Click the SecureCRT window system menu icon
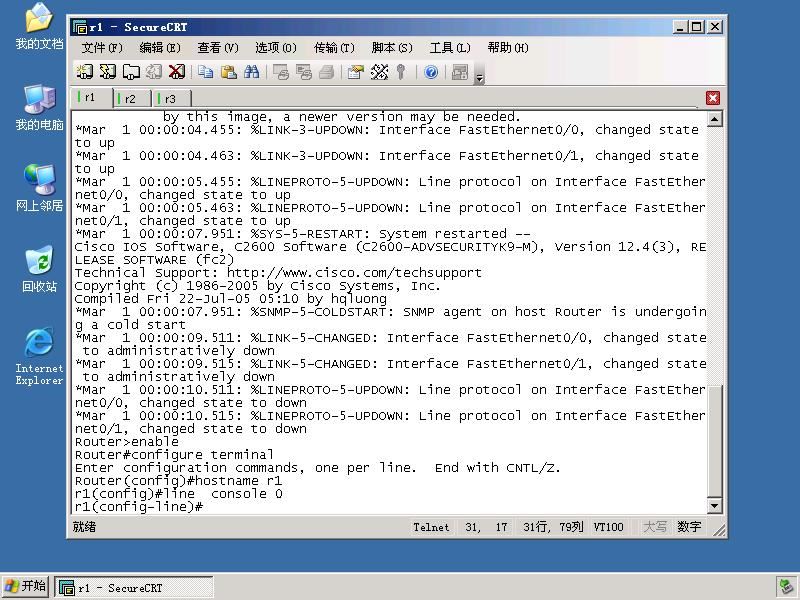The width and height of the screenshot is (800, 600). point(80,27)
